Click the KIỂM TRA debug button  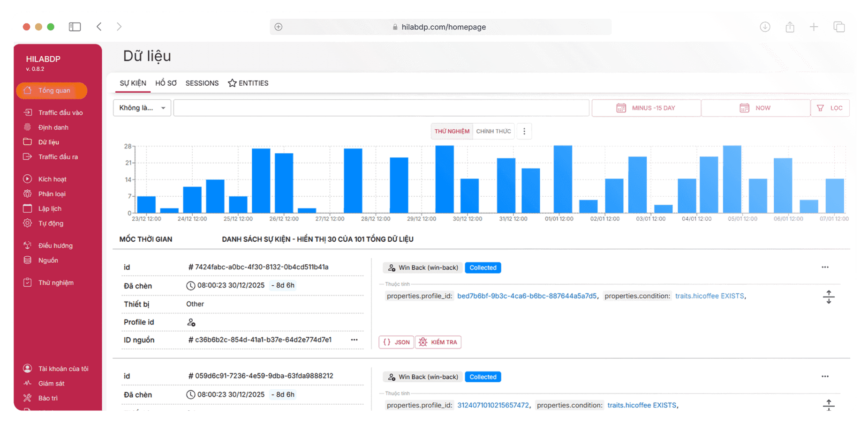pyautogui.click(x=438, y=342)
